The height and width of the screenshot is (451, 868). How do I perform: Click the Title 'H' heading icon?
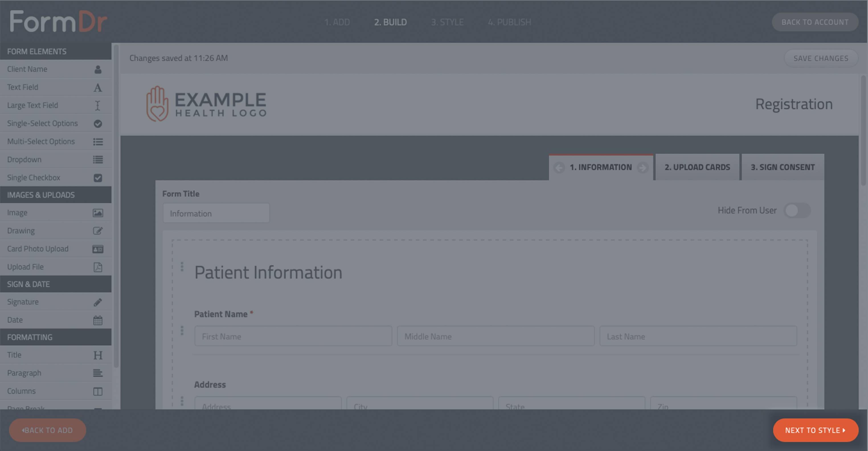tap(98, 355)
